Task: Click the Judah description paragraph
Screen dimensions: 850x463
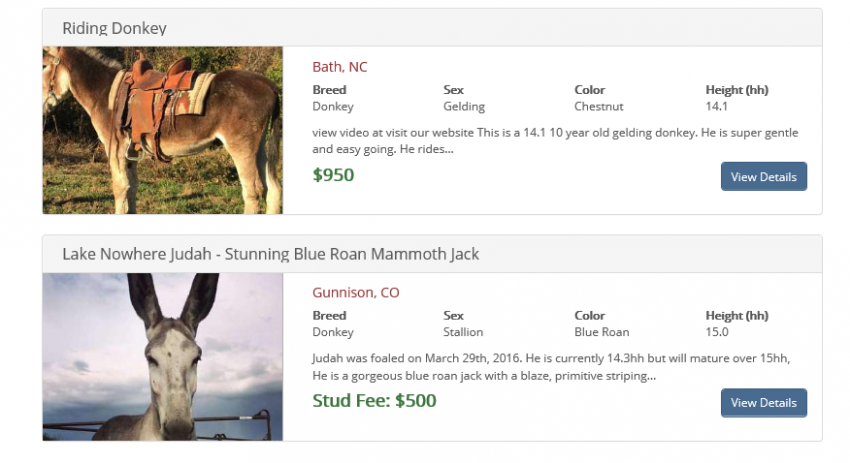Action: click(x=551, y=367)
